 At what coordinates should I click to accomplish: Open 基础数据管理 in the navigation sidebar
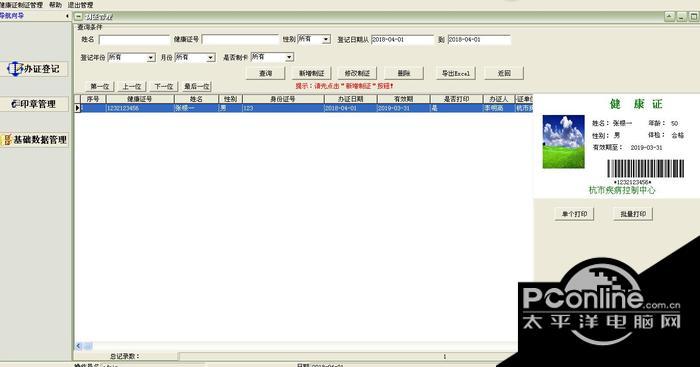click(x=34, y=140)
